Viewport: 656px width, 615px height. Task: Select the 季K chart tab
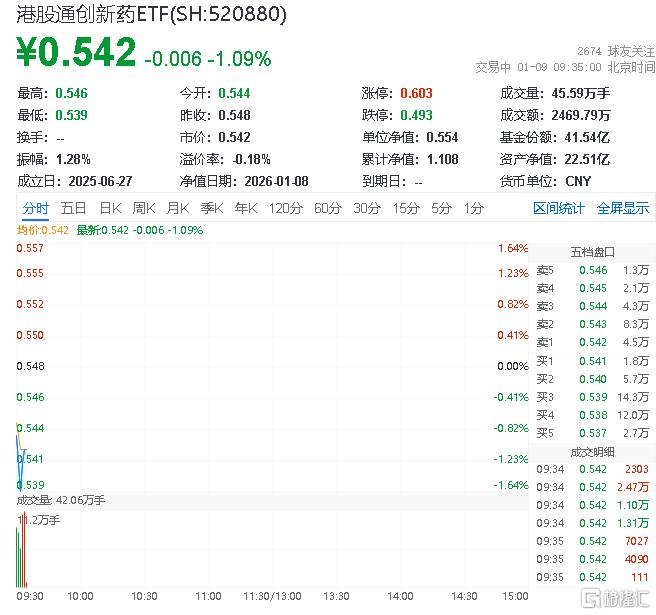212,208
